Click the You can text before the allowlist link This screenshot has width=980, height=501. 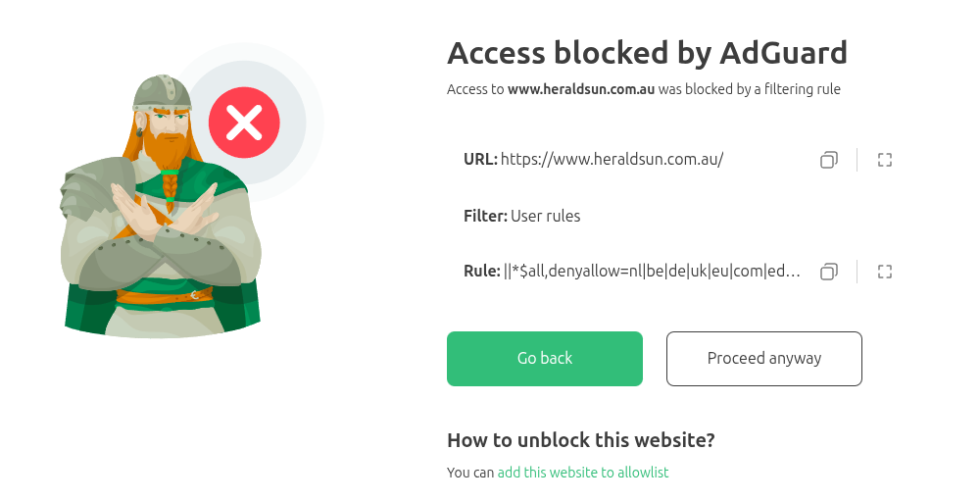pyautogui.click(x=470, y=473)
